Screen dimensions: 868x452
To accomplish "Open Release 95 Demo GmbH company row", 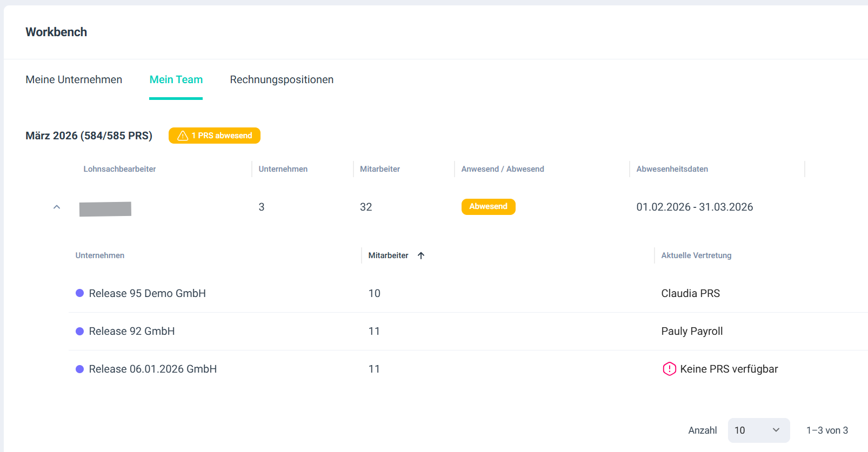I will tap(147, 293).
